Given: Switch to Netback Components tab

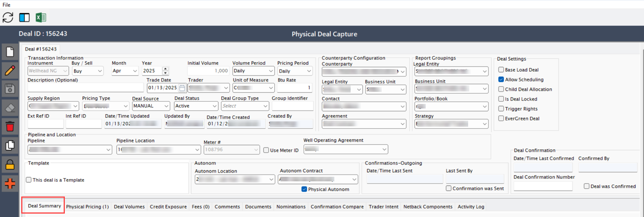Looking at the screenshot, I should click(428, 207).
